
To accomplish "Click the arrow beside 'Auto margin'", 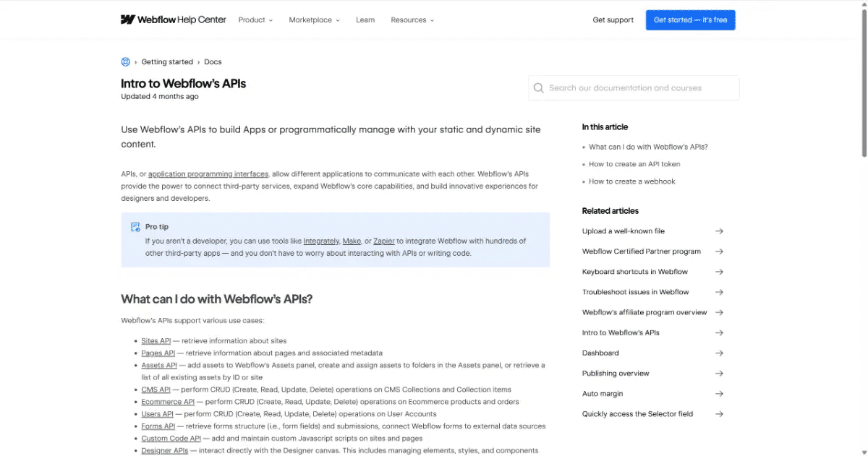I will 719,393.
